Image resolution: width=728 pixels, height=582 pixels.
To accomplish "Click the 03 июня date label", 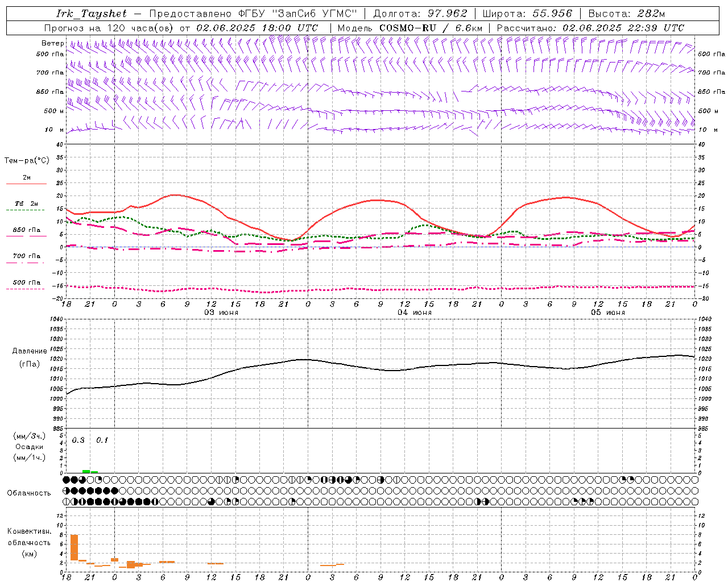I will [221, 313].
